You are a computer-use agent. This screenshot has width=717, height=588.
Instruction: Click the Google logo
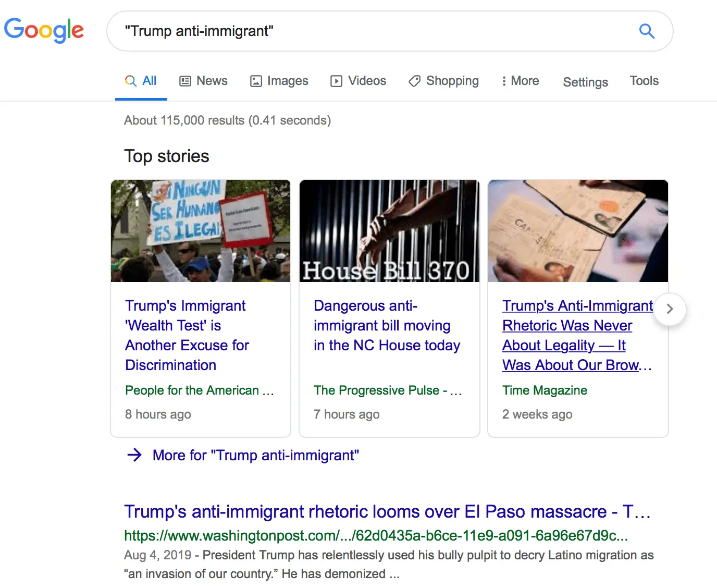tap(44, 30)
